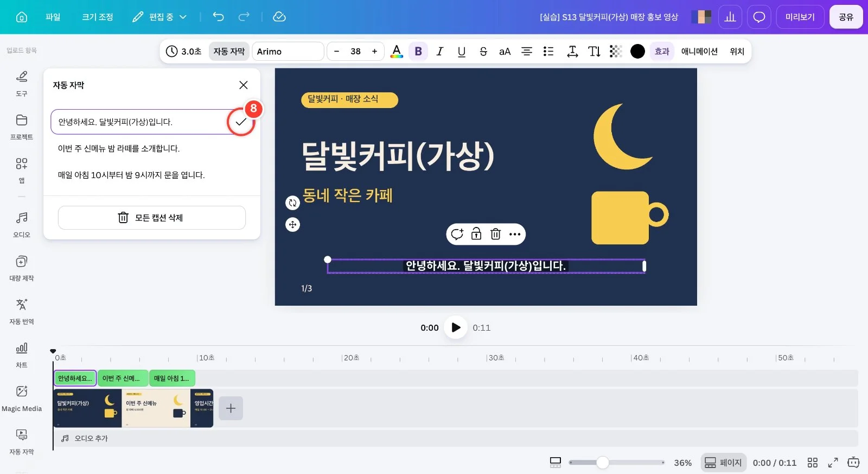This screenshot has width=868, height=474.
Task: Open more options in the floating toolbar
Action: 515,234
